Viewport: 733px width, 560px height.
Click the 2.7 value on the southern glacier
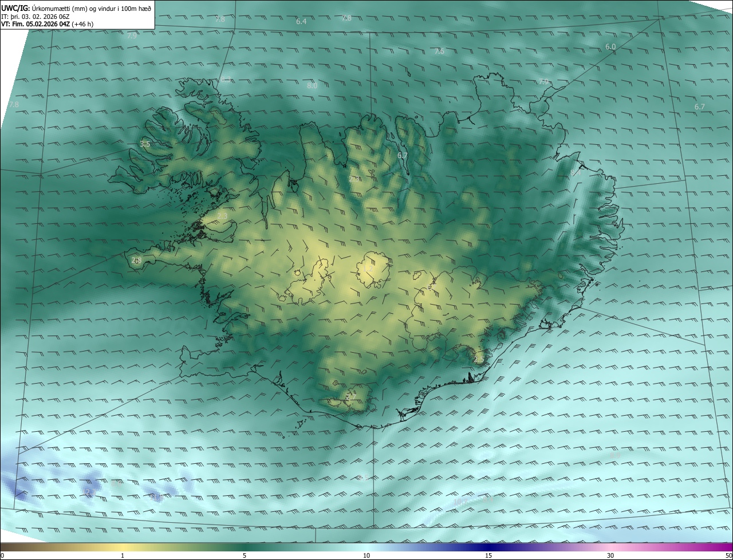pyautogui.click(x=351, y=396)
